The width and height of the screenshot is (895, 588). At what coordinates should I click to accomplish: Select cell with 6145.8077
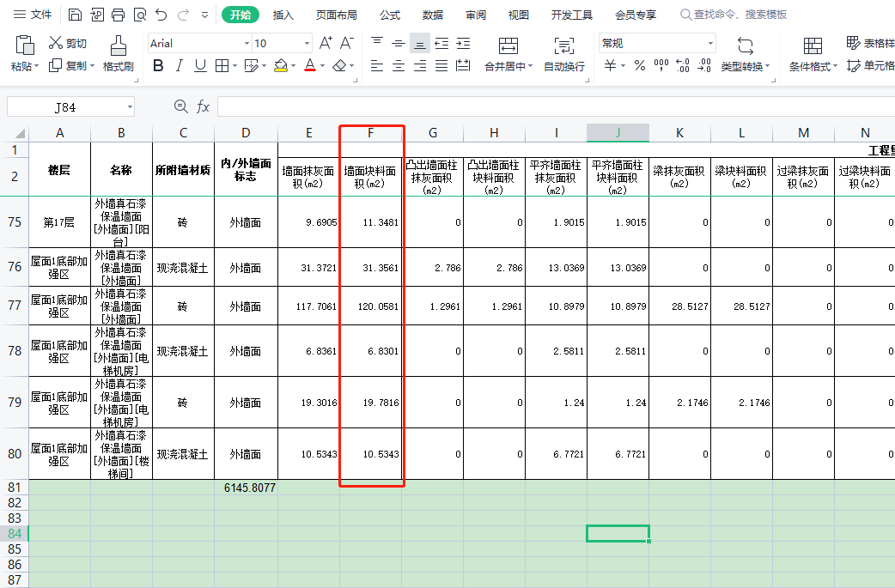pos(246,488)
